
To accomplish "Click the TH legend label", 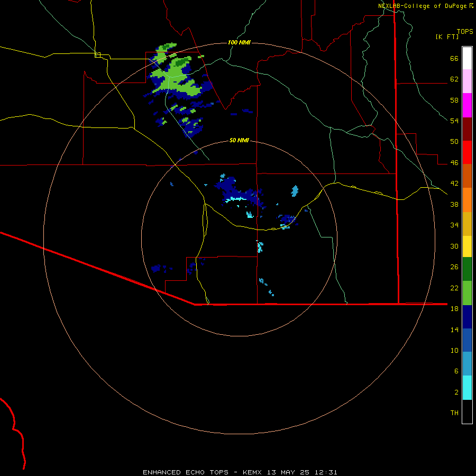I will click(x=454, y=413).
